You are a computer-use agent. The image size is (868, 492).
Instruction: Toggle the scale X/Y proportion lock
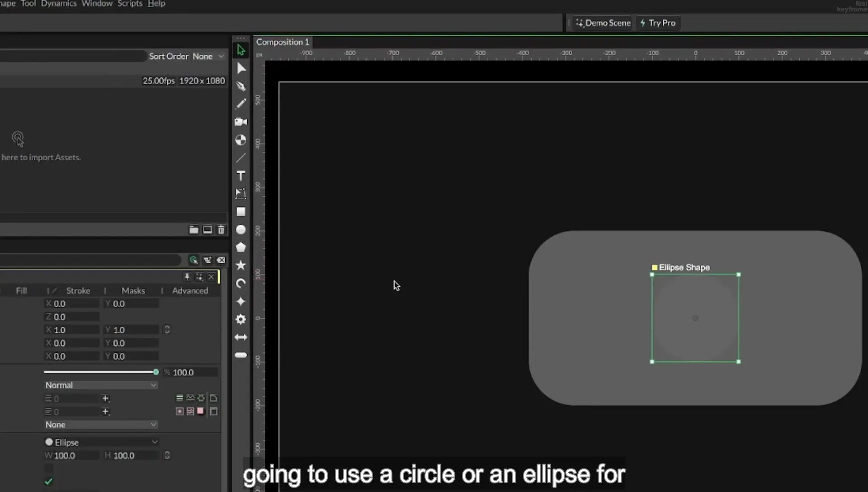pos(167,330)
